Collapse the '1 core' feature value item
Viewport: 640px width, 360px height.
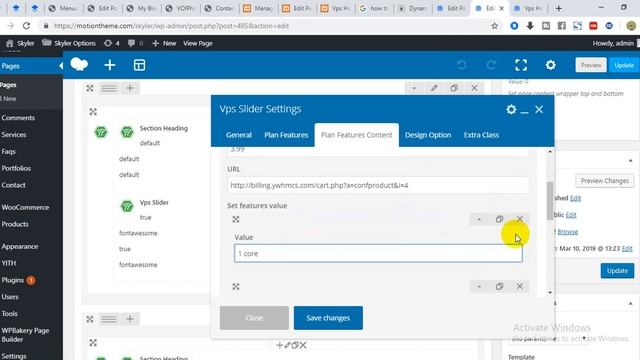coord(479,219)
